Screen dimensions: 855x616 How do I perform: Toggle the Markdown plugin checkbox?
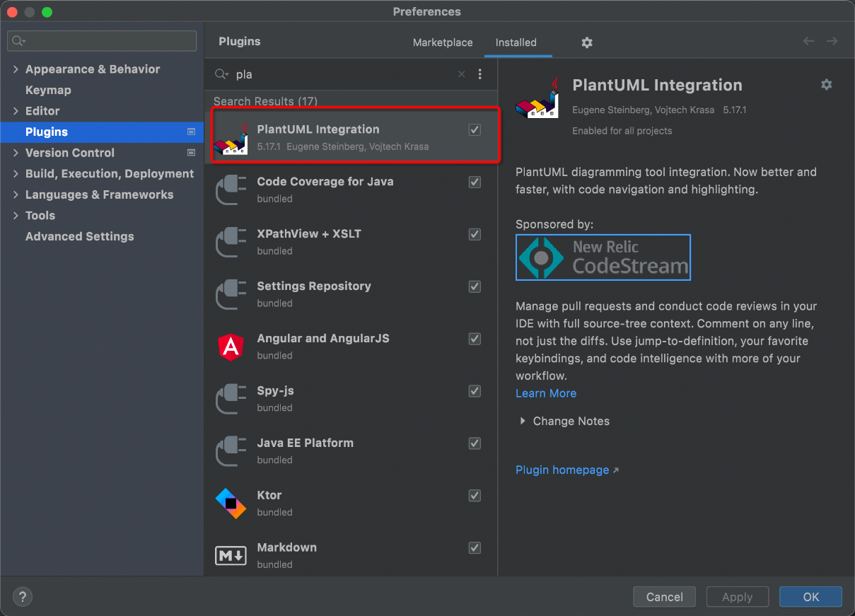(475, 548)
